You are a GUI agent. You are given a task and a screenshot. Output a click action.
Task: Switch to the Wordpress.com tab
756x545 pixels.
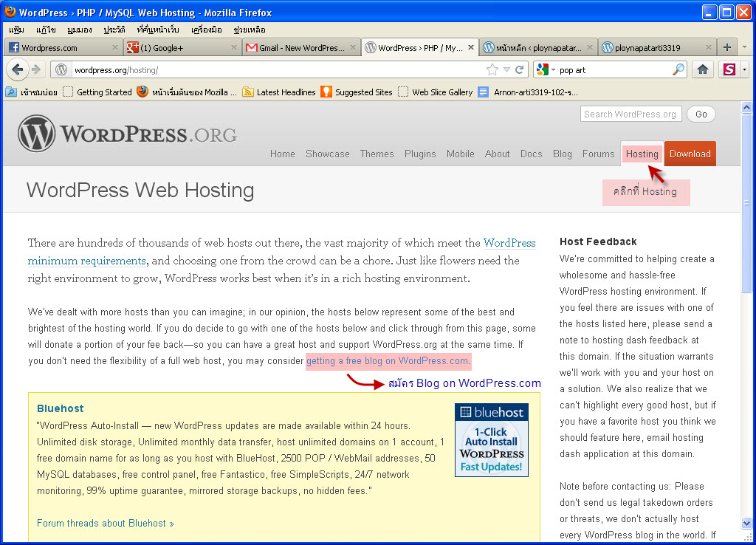(63, 47)
